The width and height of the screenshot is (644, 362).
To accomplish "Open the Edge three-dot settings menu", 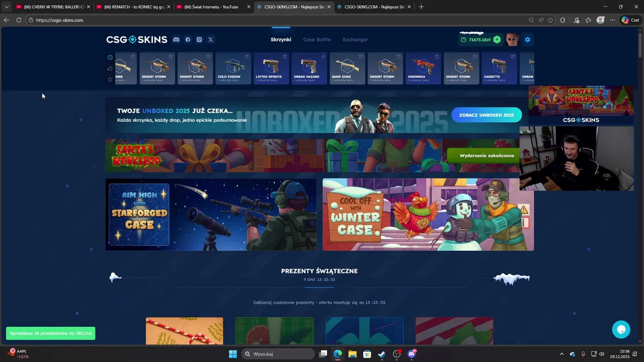I will (612, 20).
